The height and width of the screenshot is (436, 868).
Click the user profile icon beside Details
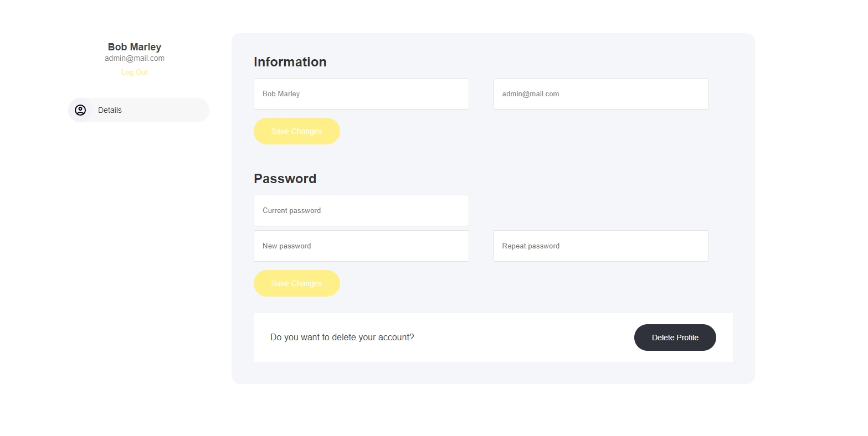[x=80, y=110]
